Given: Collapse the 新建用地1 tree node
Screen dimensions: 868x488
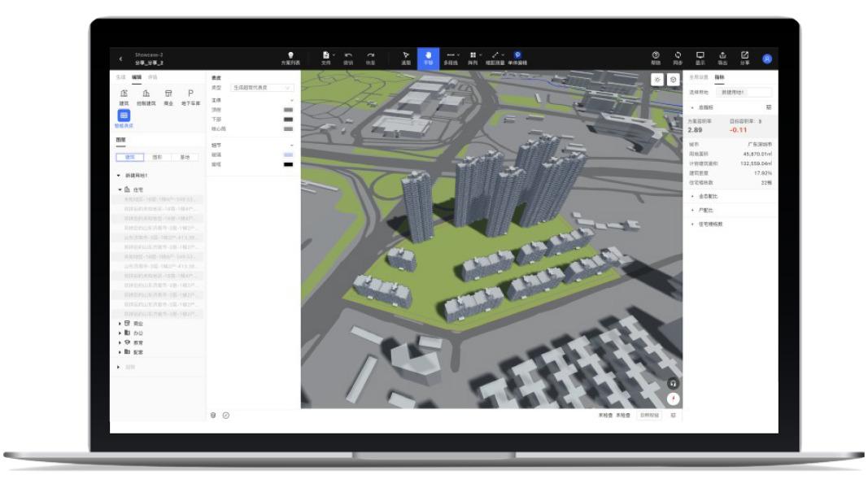Looking at the screenshot, I should pyautogui.click(x=119, y=176).
